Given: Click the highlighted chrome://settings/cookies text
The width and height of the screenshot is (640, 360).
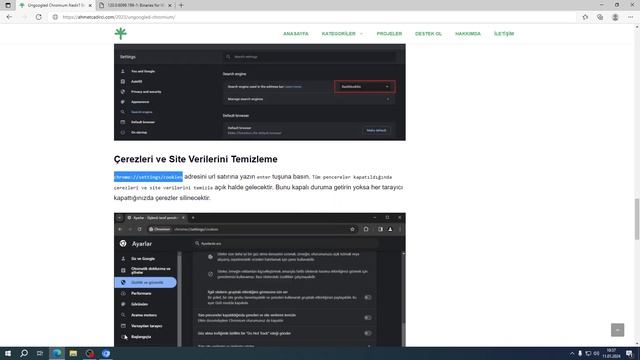Looking at the screenshot, I should coord(148,177).
